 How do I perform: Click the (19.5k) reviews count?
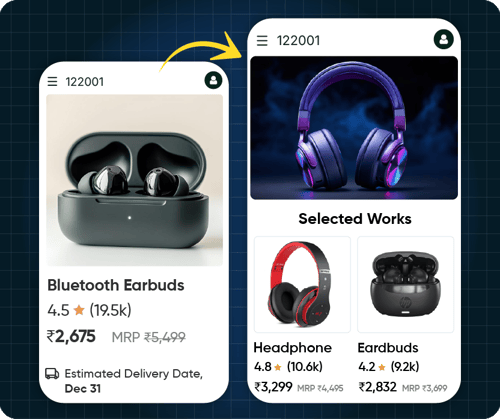pos(110,310)
